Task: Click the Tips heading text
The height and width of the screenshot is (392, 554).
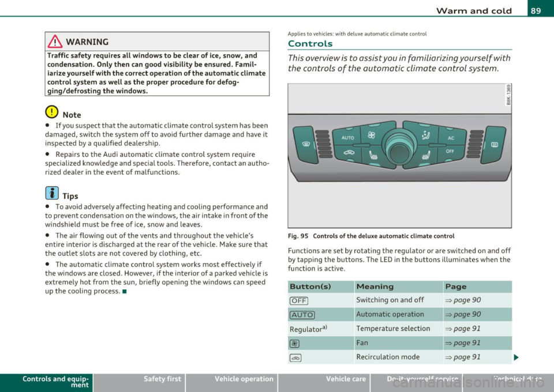Action: pos(70,196)
